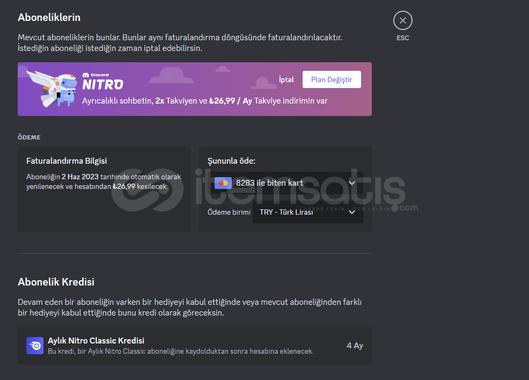Click the Faturalandırma Bilgisi card
The image size is (529, 380).
(x=104, y=189)
